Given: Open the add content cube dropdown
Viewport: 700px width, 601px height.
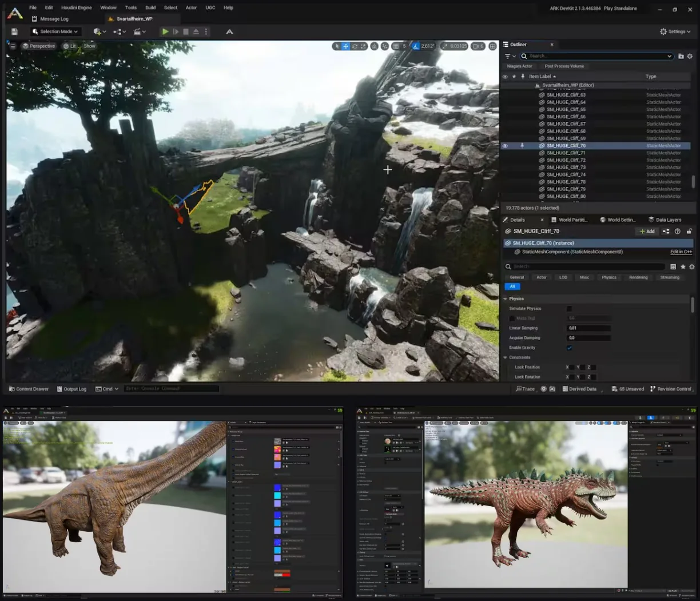Looking at the screenshot, I should 100,31.
